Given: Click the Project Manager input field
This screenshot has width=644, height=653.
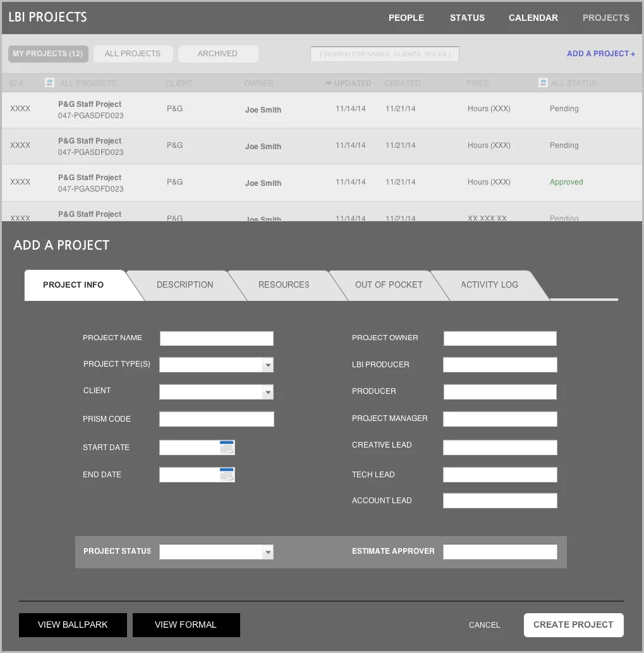Looking at the screenshot, I should click(500, 419).
